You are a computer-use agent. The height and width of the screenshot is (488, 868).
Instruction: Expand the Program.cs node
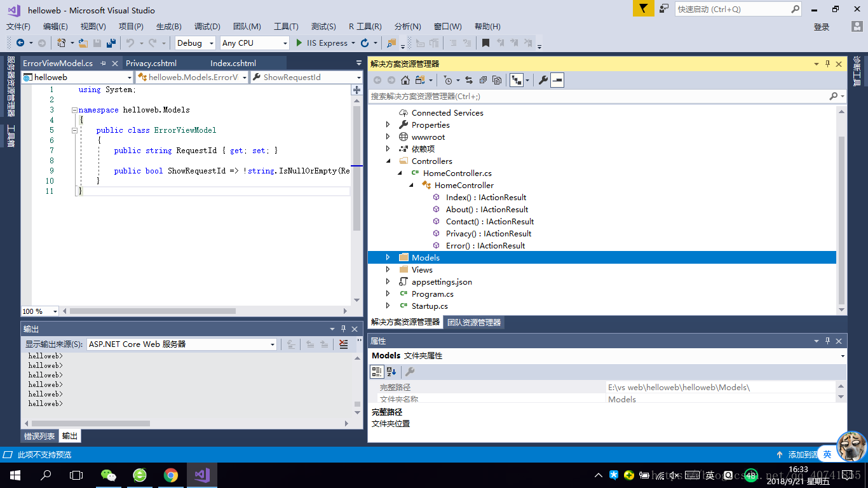[388, 294]
